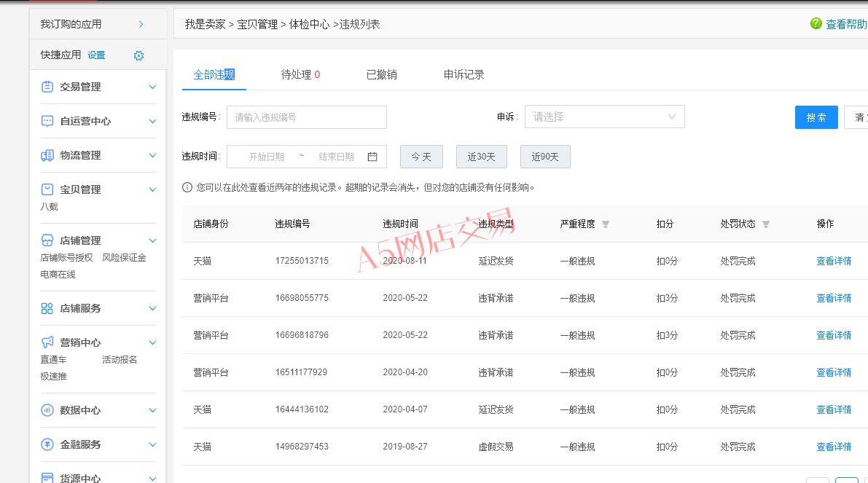The height and width of the screenshot is (483, 868).
Task: Expand 我订购的应用 arrow
Action: 141,24
